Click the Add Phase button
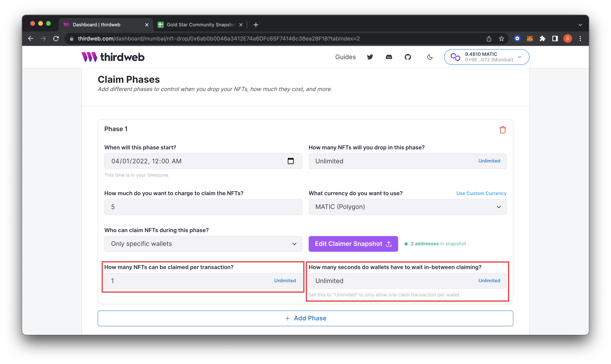The height and width of the screenshot is (364, 611). coord(305,318)
